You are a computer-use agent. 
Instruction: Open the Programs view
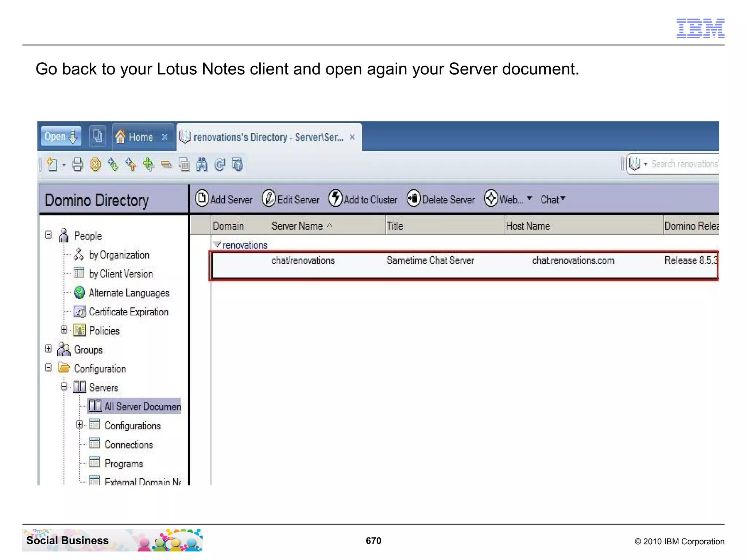[x=124, y=463]
